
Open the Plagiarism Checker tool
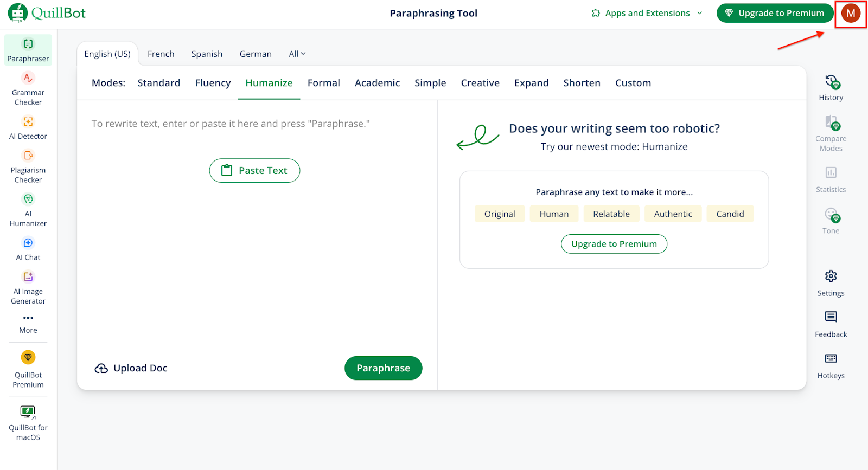(x=28, y=166)
